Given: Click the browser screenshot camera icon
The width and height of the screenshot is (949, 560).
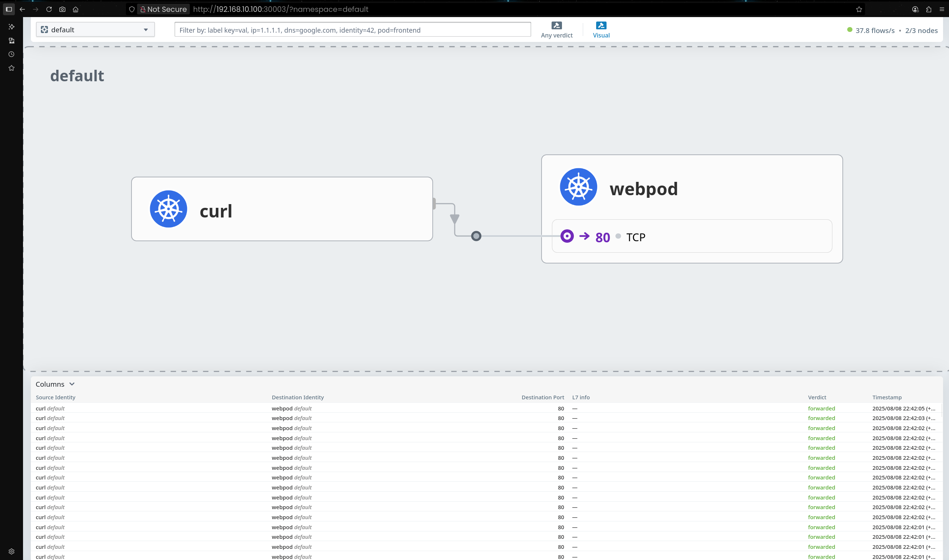Looking at the screenshot, I should (62, 9).
